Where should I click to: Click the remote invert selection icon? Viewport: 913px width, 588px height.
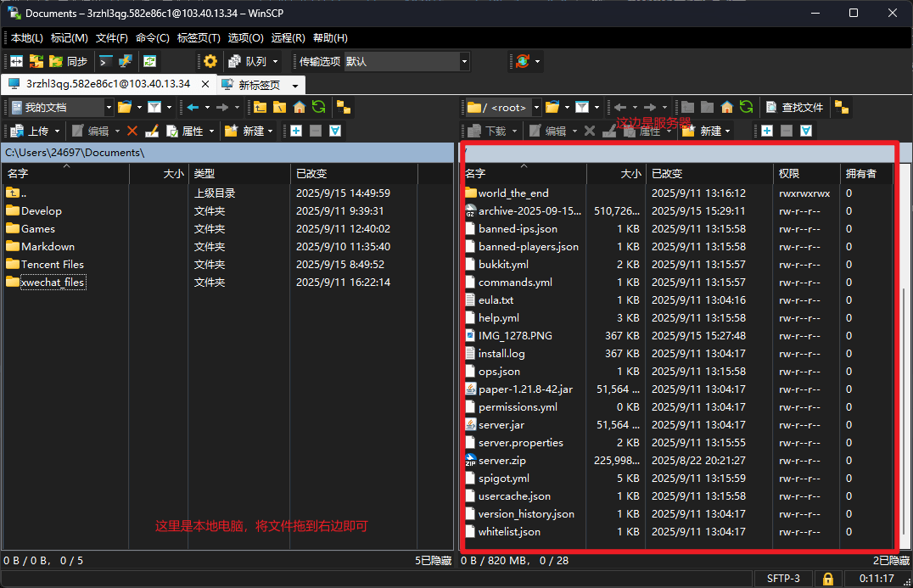806,131
